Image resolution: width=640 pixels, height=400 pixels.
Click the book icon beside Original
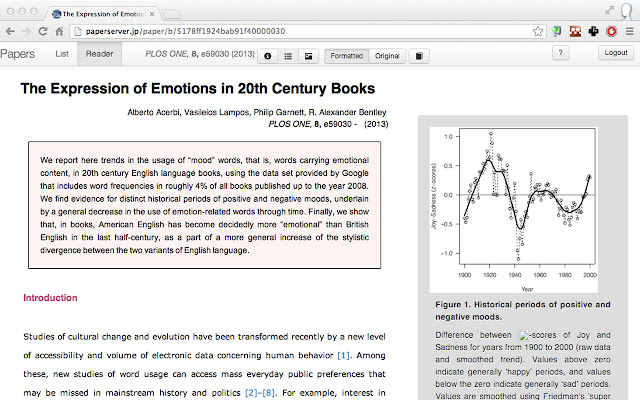tap(419, 56)
